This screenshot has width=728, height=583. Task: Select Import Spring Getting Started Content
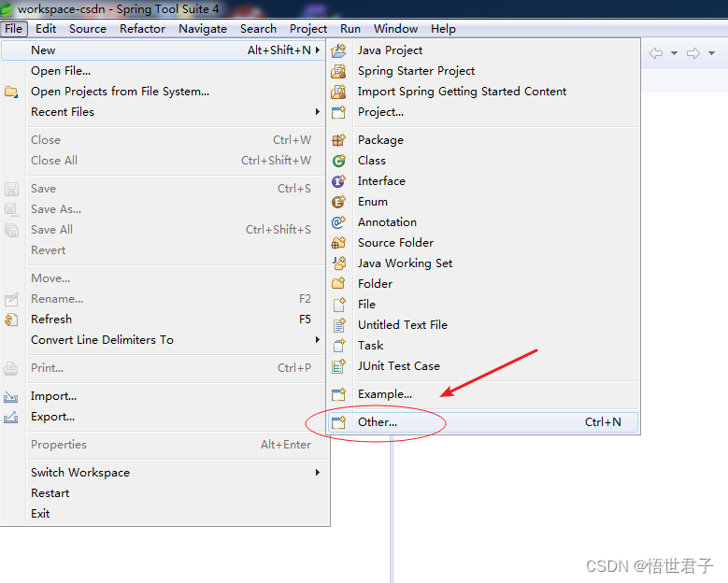[483, 92]
